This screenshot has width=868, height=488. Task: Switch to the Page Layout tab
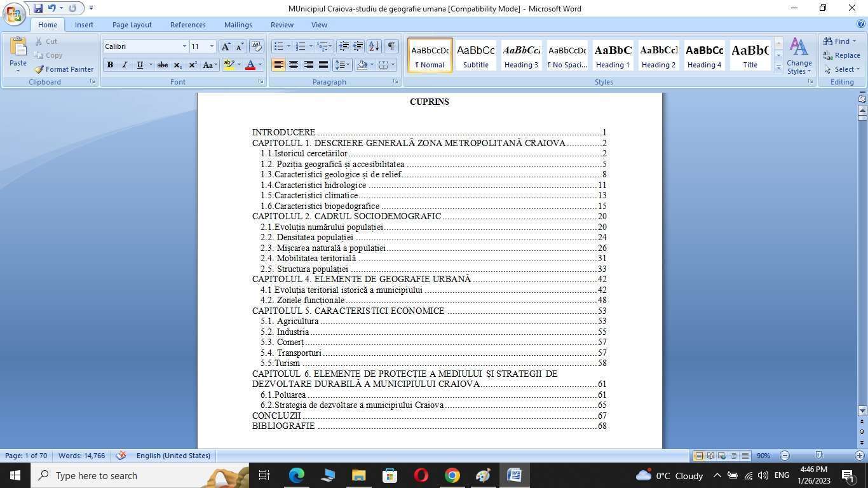(132, 25)
